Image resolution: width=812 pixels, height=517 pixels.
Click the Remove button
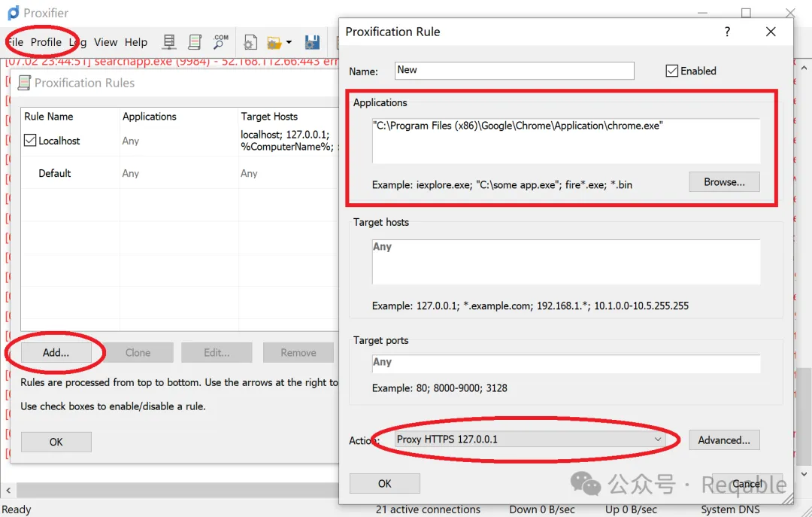pyautogui.click(x=298, y=353)
